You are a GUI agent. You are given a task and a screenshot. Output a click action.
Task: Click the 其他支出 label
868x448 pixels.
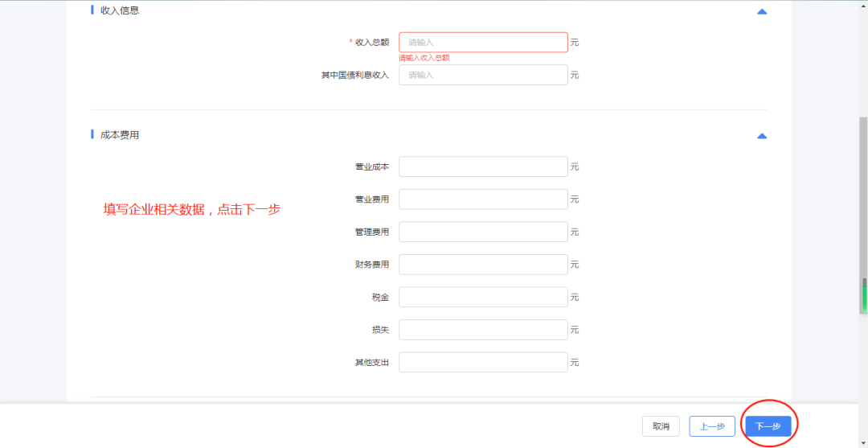[x=372, y=363]
